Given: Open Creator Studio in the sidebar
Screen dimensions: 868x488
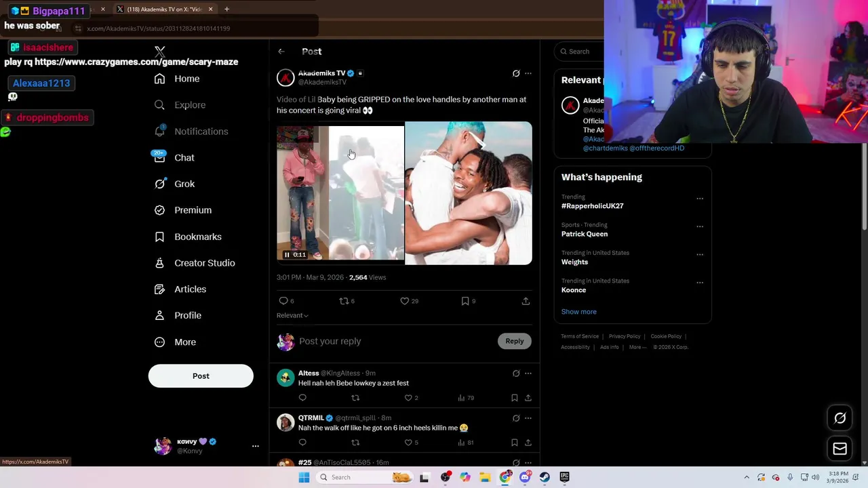Looking at the screenshot, I should pyautogui.click(x=195, y=263).
